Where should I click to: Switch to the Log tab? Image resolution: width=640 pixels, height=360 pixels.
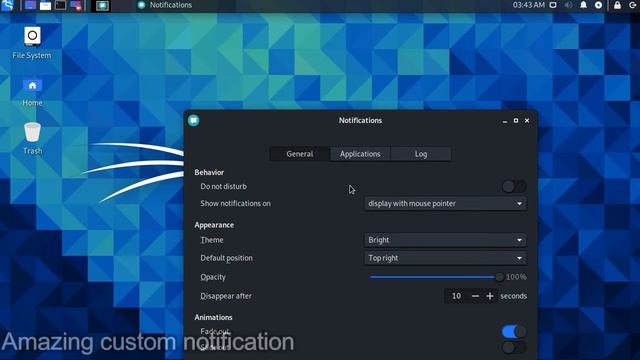click(x=421, y=154)
